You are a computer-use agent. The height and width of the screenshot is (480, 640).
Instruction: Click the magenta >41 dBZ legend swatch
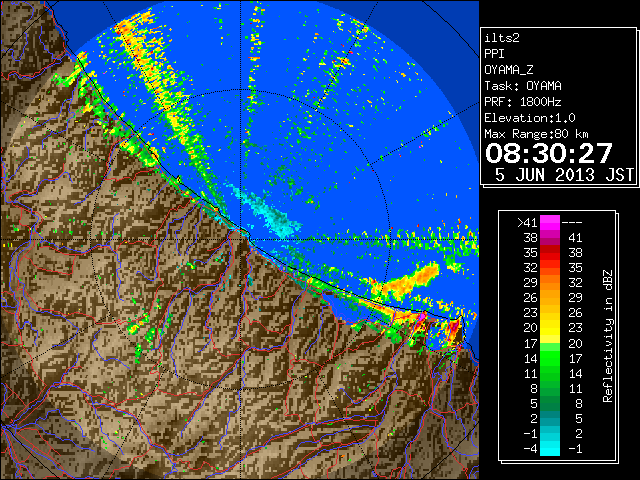point(550,222)
